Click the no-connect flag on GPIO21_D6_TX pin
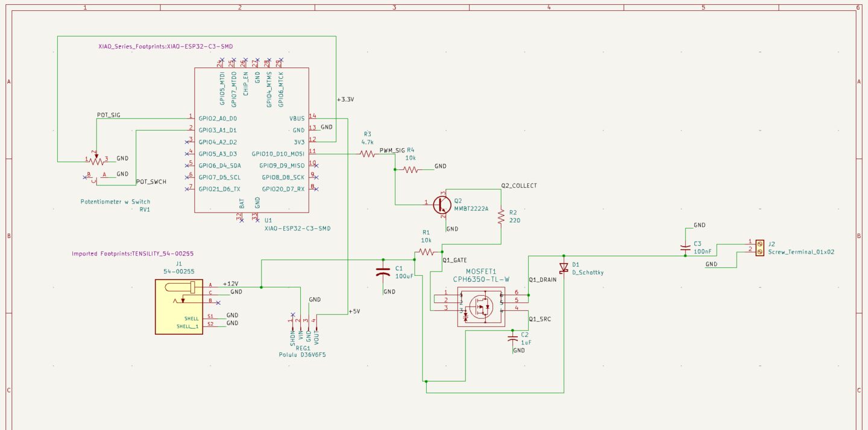Screen dimensions: 868x430 point(187,189)
